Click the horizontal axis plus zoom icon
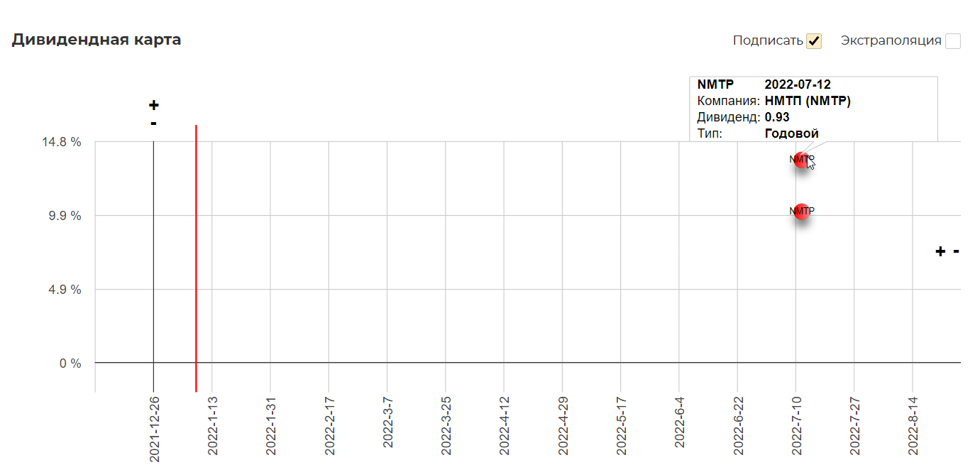The image size is (980, 465). 940,251
